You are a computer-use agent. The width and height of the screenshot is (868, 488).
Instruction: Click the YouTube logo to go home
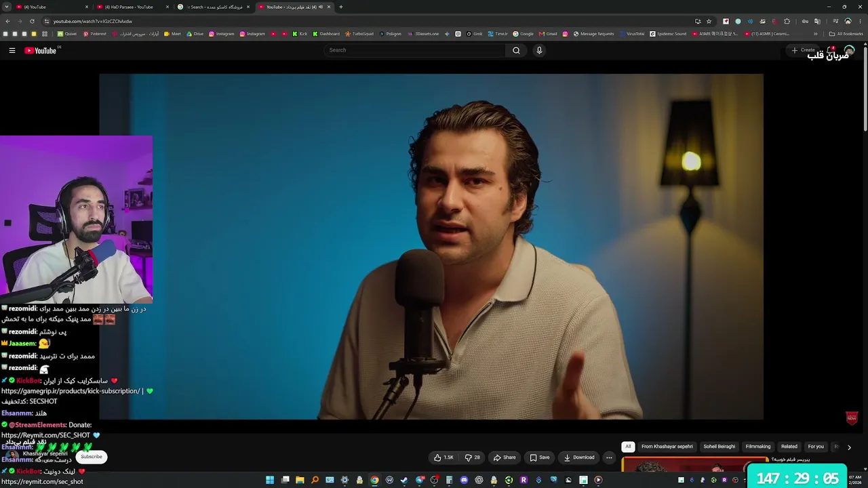click(41, 50)
